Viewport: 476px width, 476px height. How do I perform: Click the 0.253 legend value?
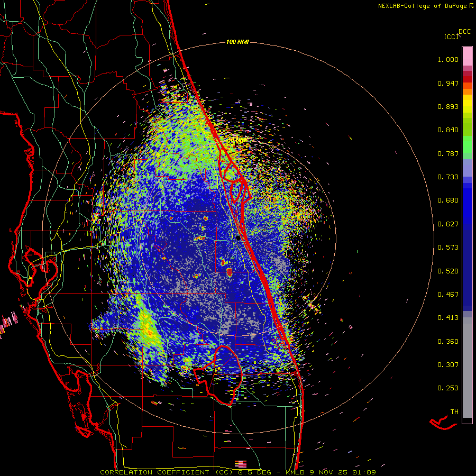[448, 388]
